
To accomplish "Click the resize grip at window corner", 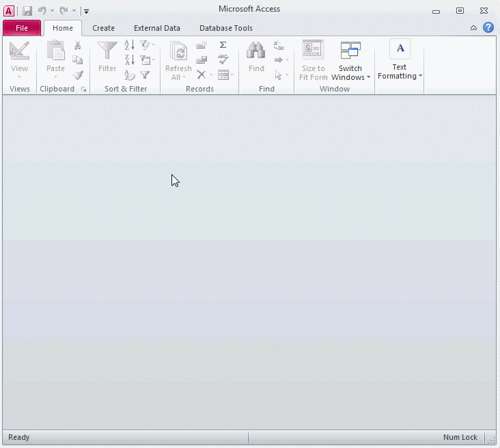I will click(x=492, y=440).
